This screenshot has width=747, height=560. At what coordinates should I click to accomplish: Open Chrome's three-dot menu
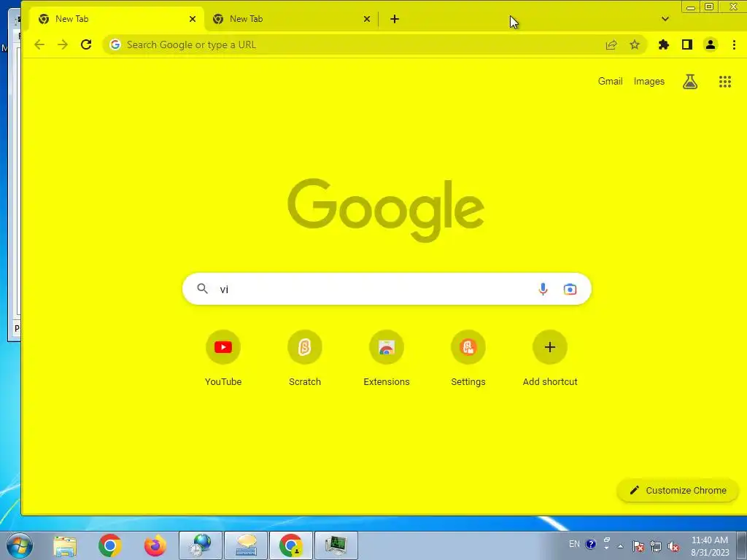734,44
